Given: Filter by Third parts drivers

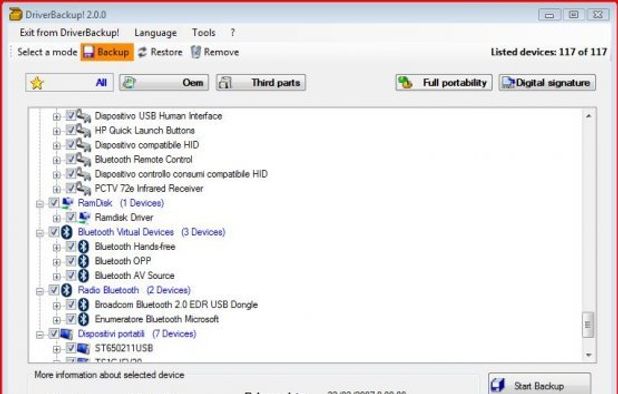Looking at the screenshot, I should click(261, 83).
